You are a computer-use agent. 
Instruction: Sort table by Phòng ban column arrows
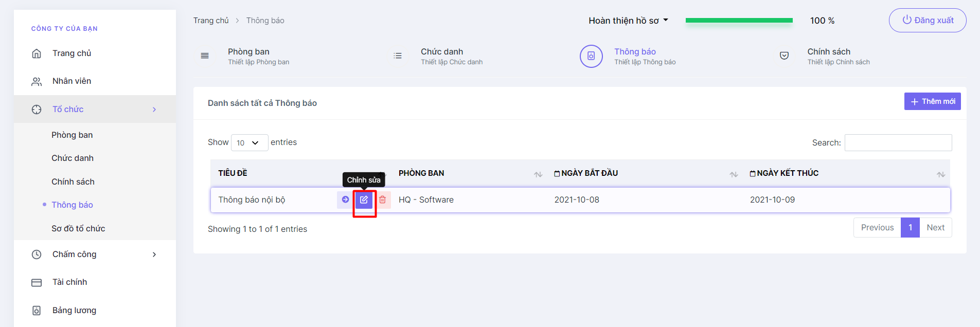coord(538,174)
